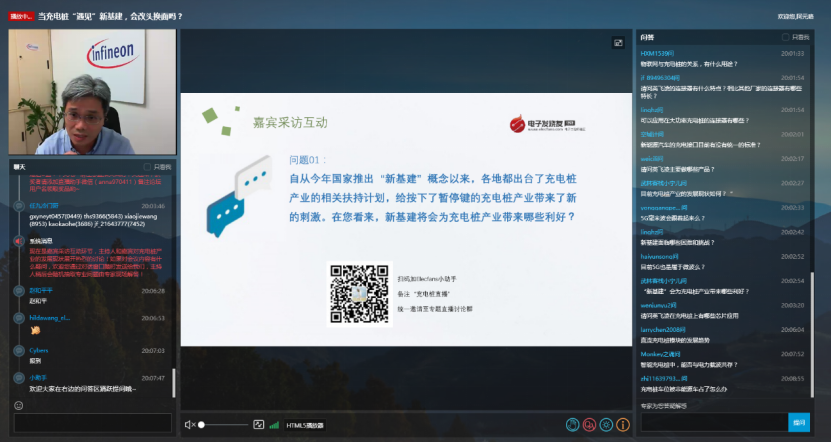Click the fullscreen icon above the slide
The width and height of the screenshot is (831, 443).
pos(618,43)
